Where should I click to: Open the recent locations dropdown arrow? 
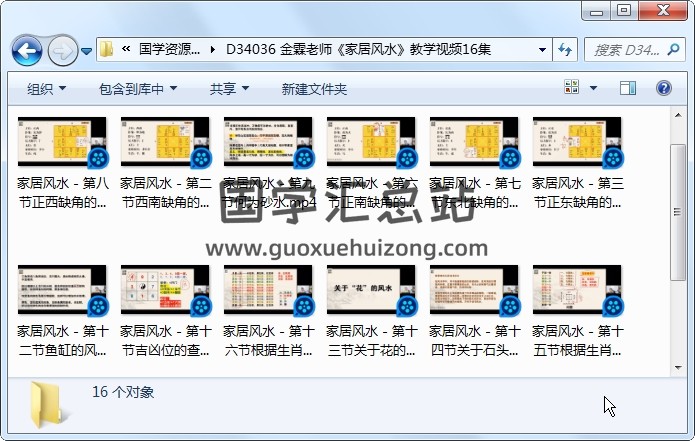click(x=87, y=51)
